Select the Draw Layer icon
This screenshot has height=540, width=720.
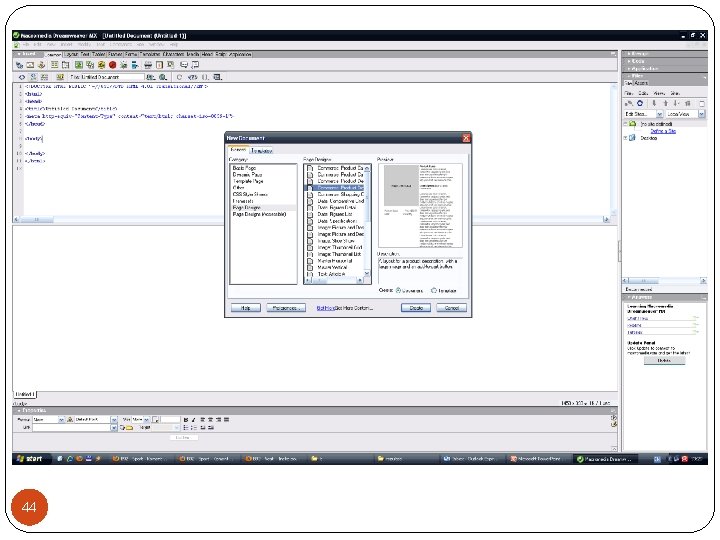pos(66,65)
